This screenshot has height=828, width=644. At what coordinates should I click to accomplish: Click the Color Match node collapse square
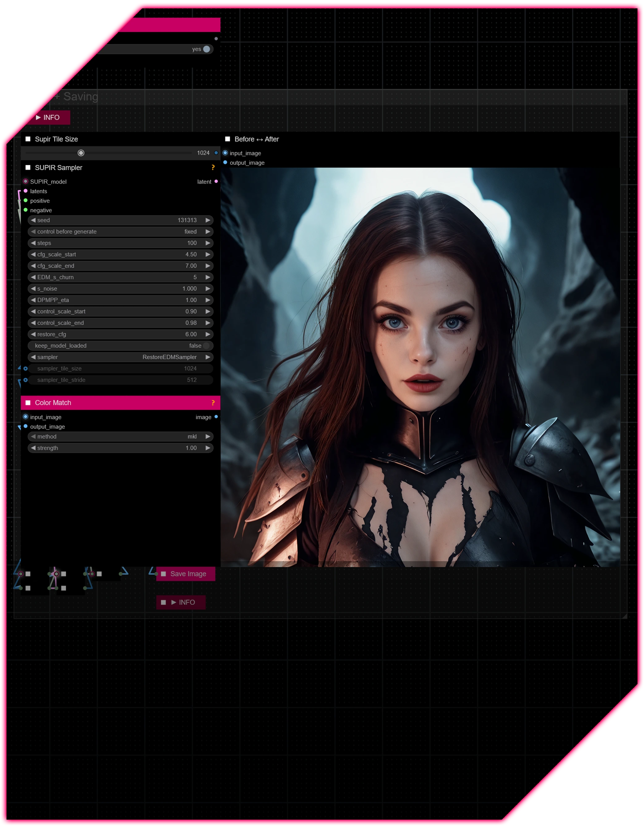point(28,403)
